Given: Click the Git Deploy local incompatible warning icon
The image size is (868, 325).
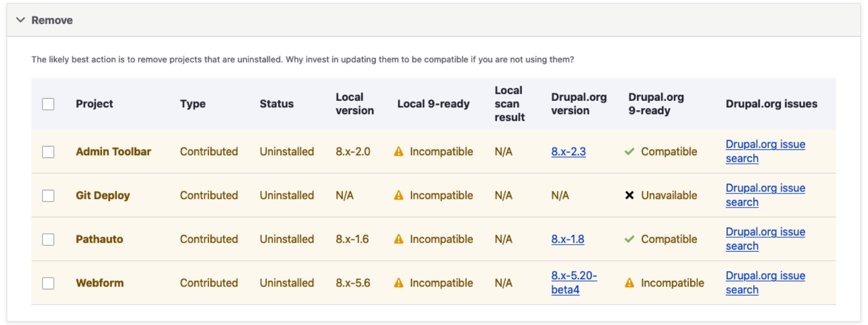Looking at the screenshot, I should [398, 195].
